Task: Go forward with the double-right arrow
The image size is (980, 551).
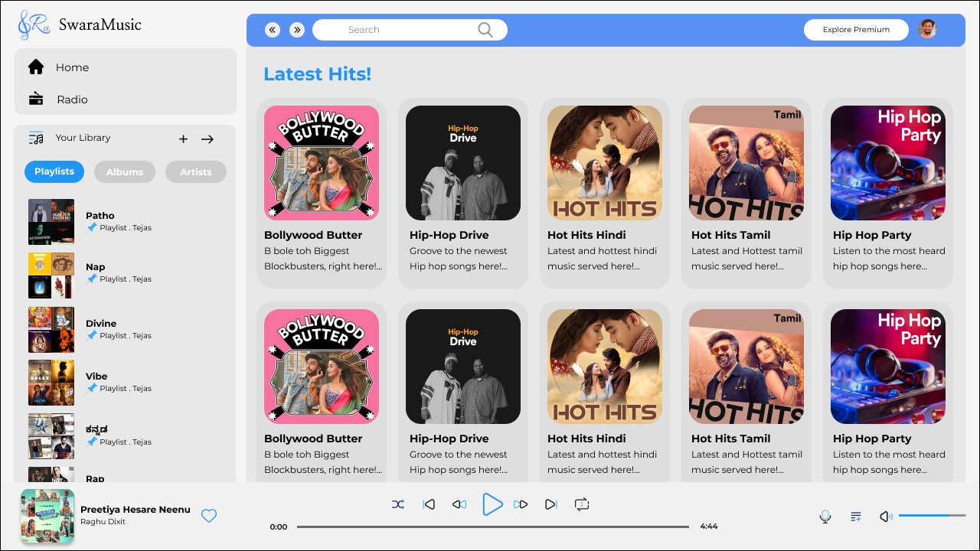Action: tap(297, 30)
